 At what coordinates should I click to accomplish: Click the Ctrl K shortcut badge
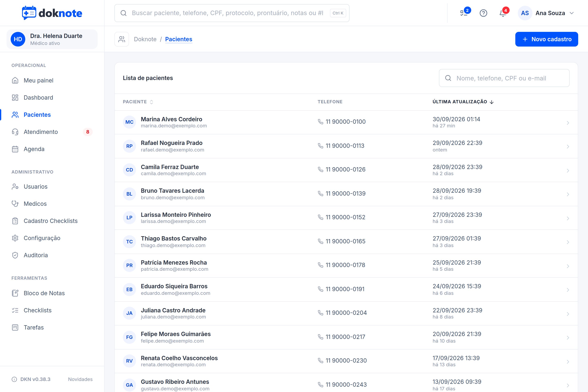click(x=338, y=13)
